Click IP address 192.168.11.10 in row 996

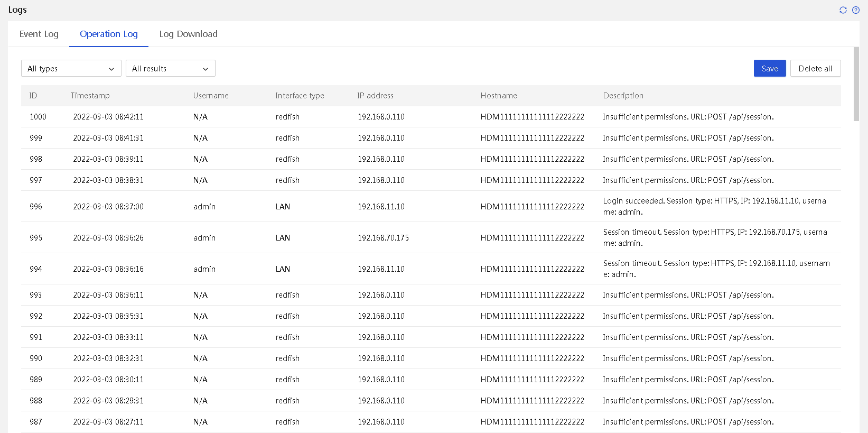point(381,207)
